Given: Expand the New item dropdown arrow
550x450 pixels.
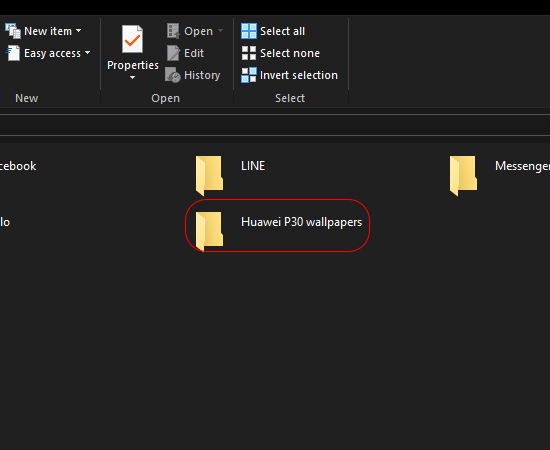Looking at the screenshot, I should (x=79, y=31).
